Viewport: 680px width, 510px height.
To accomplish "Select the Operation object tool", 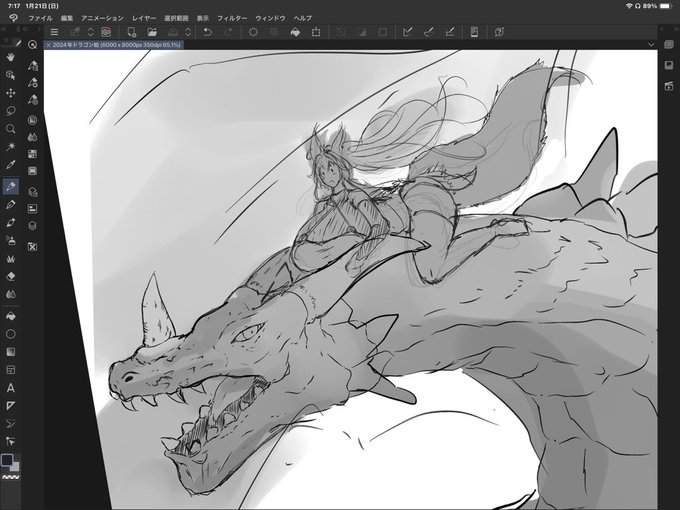I will [x=11, y=75].
